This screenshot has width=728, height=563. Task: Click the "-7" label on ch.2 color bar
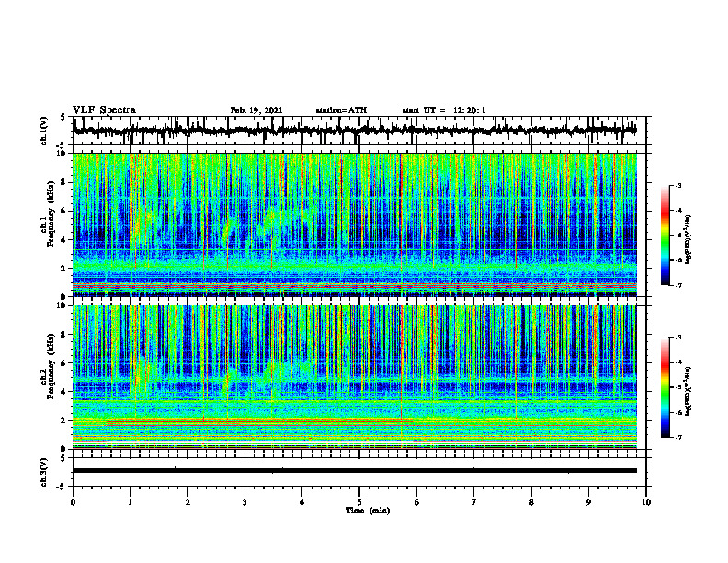(x=678, y=437)
